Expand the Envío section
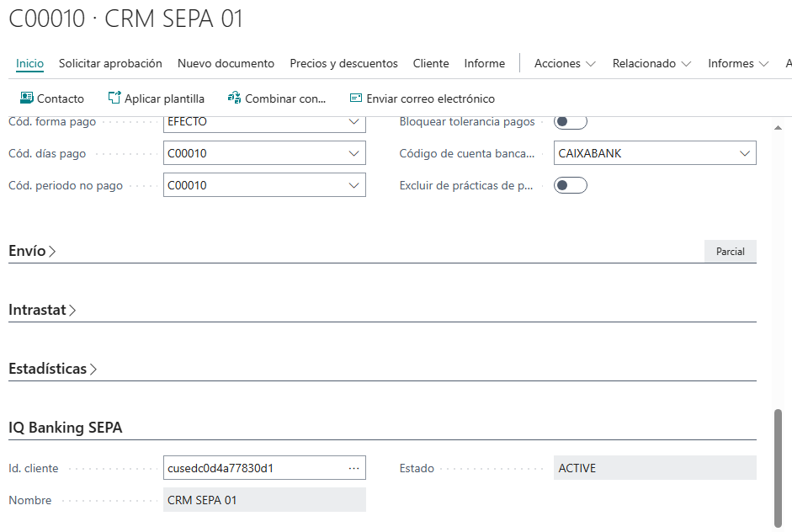The width and height of the screenshot is (792, 532). [32, 251]
